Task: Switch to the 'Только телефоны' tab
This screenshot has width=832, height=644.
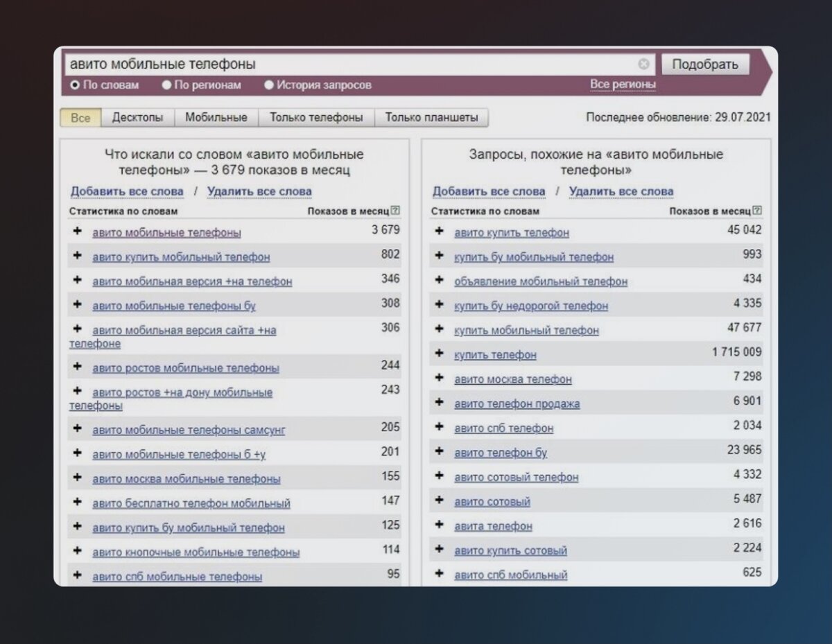Action: pyautogui.click(x=316, y=118)
